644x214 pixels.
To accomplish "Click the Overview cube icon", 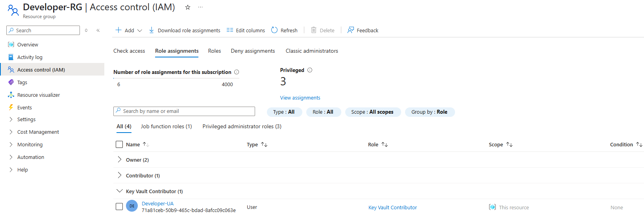I will (11, 44).
